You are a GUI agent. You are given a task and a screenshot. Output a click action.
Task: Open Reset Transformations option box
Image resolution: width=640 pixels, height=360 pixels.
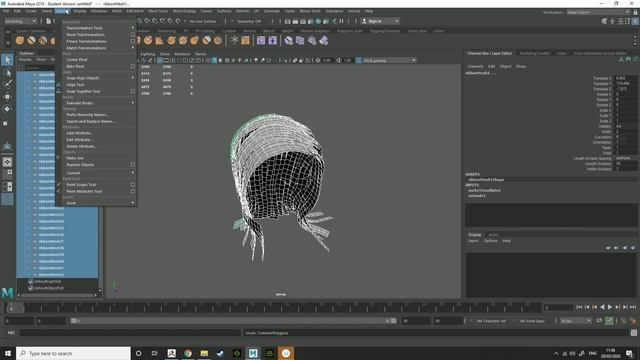click(x=133, y=35)
